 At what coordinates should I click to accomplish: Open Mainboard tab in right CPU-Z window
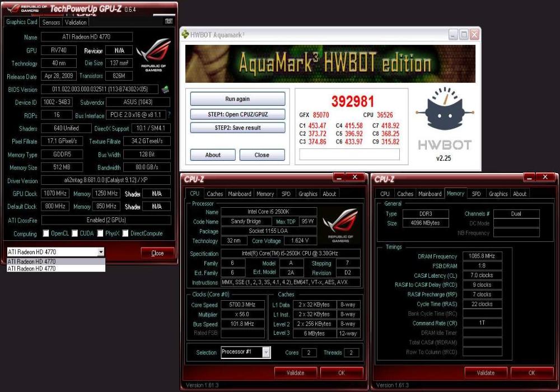(430, 194)
